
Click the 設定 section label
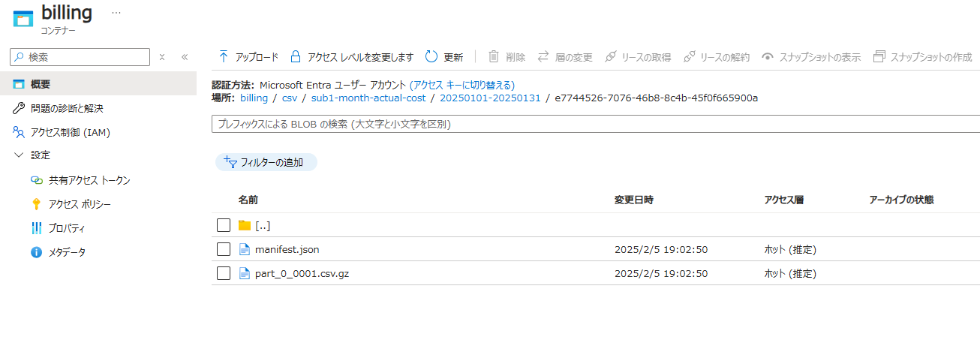(41, 155)
